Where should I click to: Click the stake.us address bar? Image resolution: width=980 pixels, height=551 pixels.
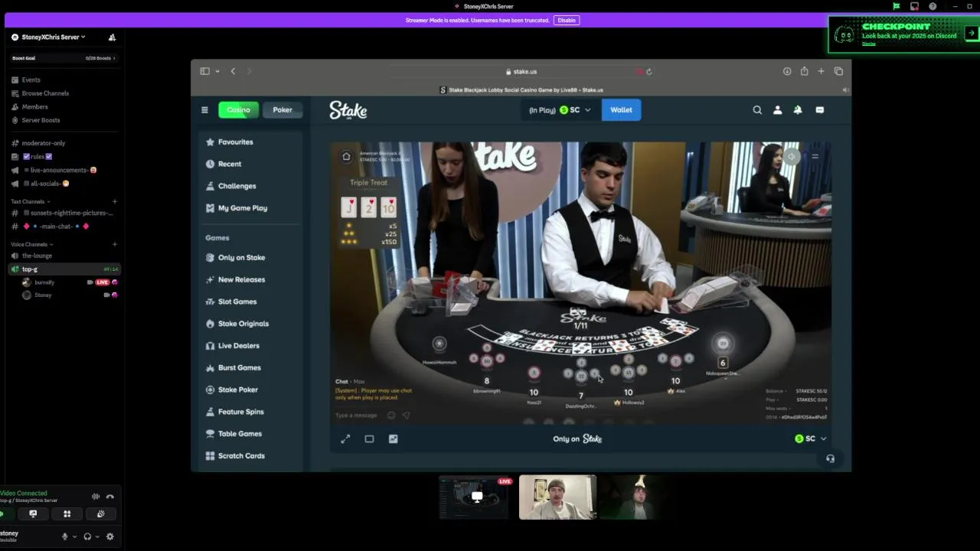coord(521,71)
